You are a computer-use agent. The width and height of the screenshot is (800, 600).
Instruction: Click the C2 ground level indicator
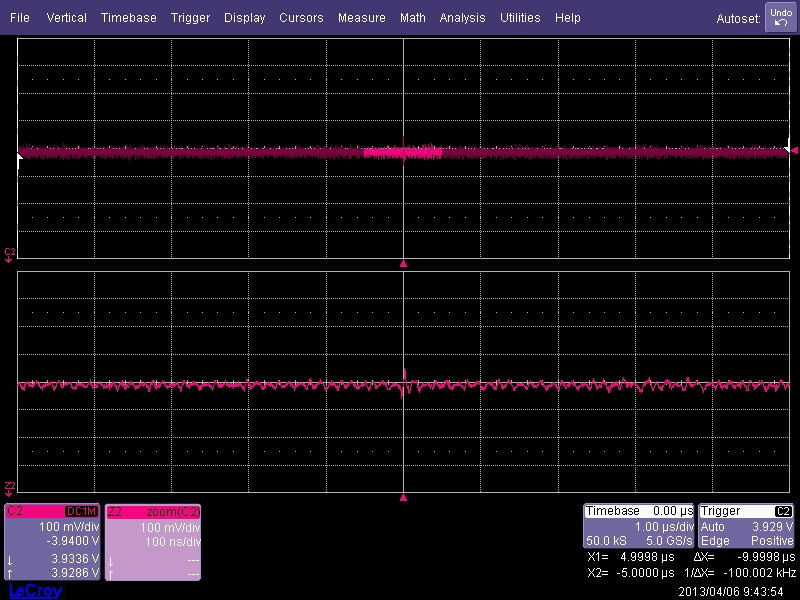10,254
